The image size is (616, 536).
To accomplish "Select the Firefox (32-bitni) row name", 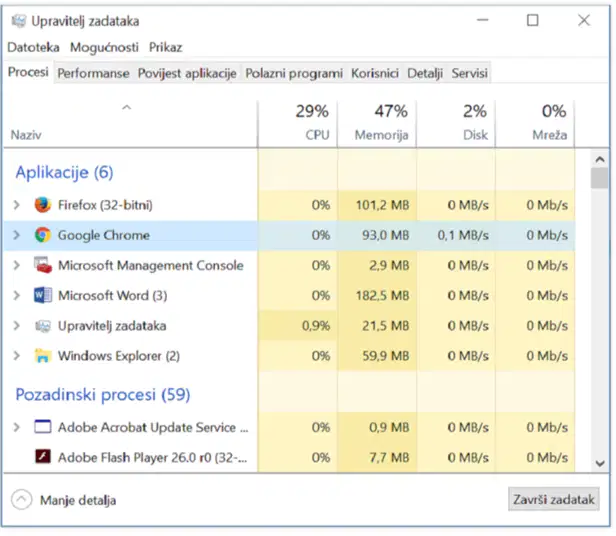I will (105, 205).
